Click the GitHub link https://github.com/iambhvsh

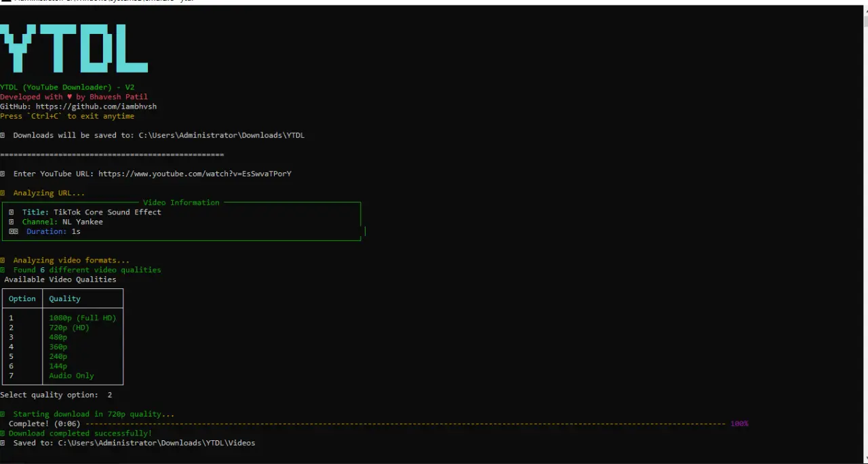tap(96, 107)
